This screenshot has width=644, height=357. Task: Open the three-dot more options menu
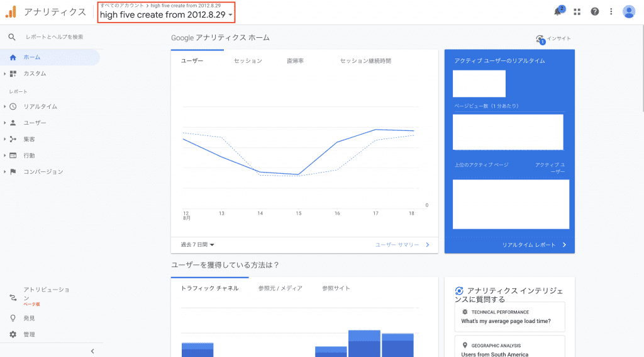(611, 11)
